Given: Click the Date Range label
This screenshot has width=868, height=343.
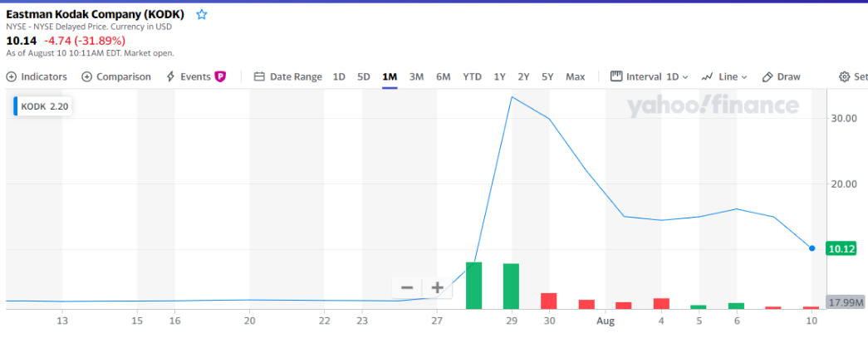Looking at the screenshot, I should [296, 77].
